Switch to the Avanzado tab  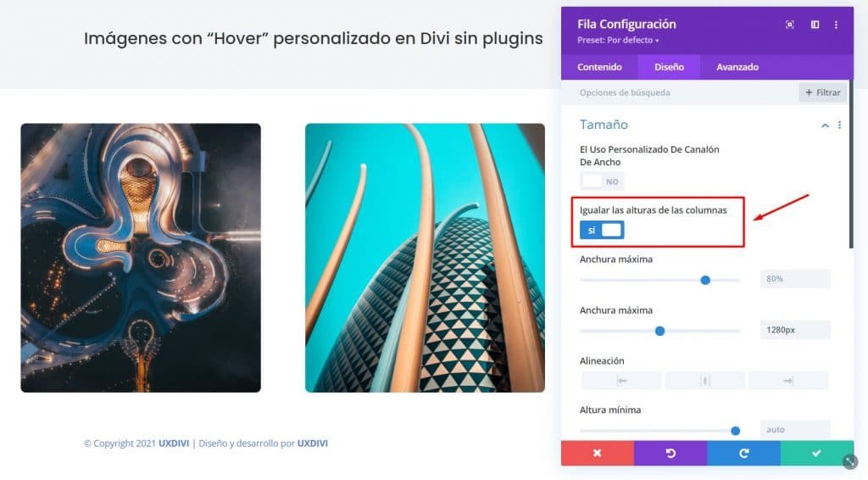coord(737,67)
